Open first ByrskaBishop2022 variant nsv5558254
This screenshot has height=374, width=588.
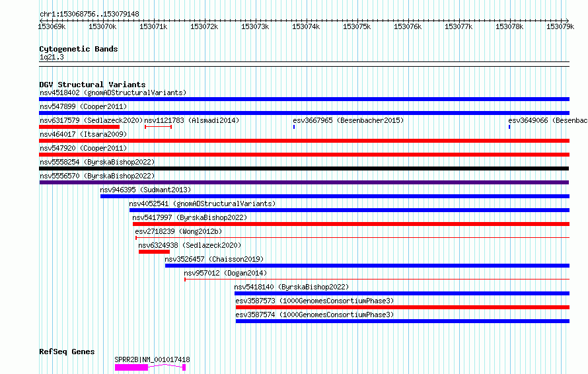point(97,162)
